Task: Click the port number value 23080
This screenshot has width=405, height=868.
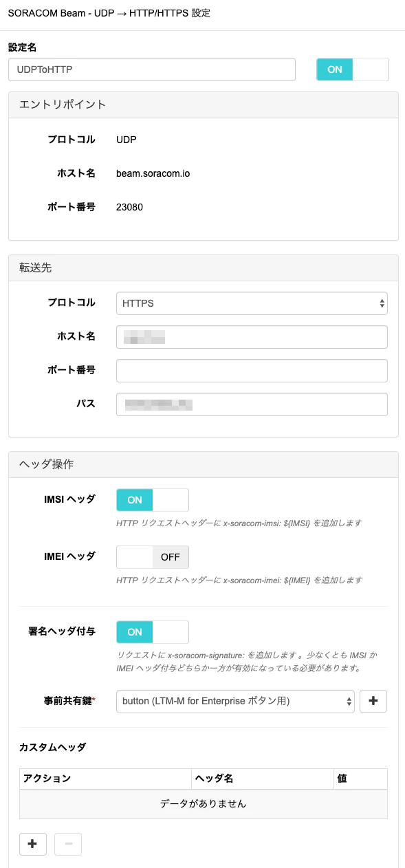Action: (x=130, y=206)
